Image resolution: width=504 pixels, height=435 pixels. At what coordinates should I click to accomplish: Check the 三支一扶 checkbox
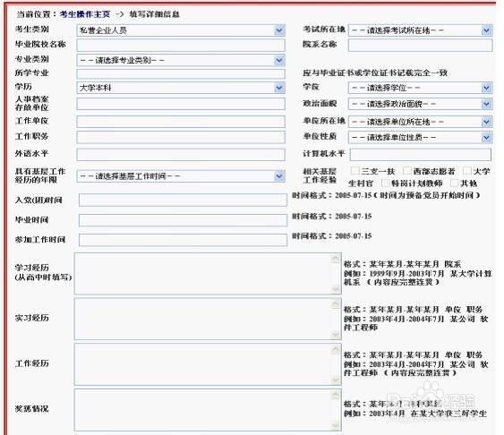[x=355, y=171]
